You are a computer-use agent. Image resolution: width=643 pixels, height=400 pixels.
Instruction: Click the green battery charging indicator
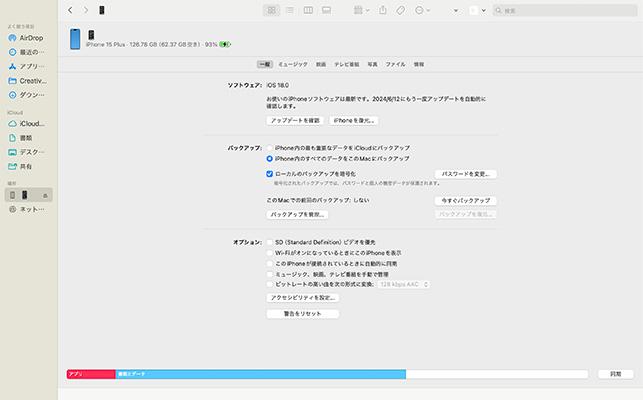pos(225,44)
